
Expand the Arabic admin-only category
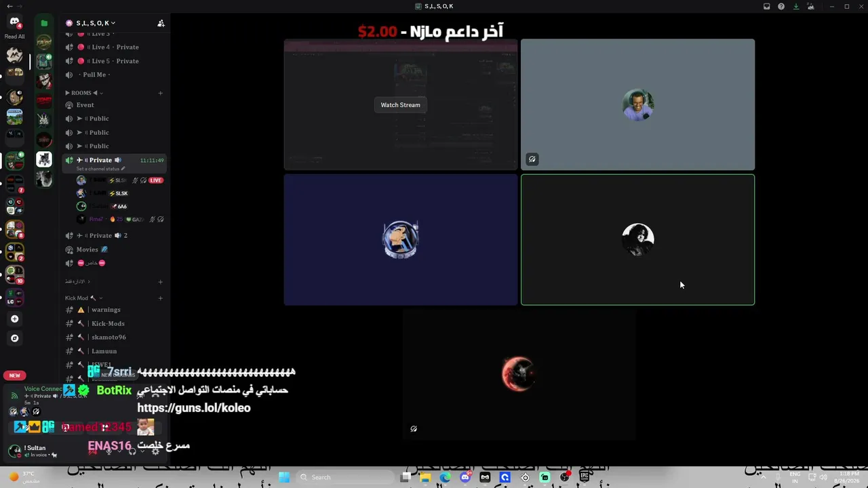77,281
